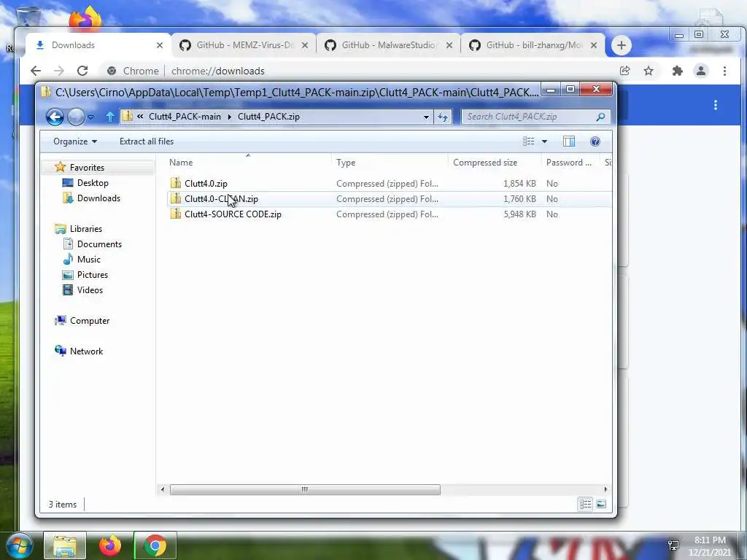Screen dimensions: 747x560
Task: Open Videos library
Action: (x=90, y=290)
